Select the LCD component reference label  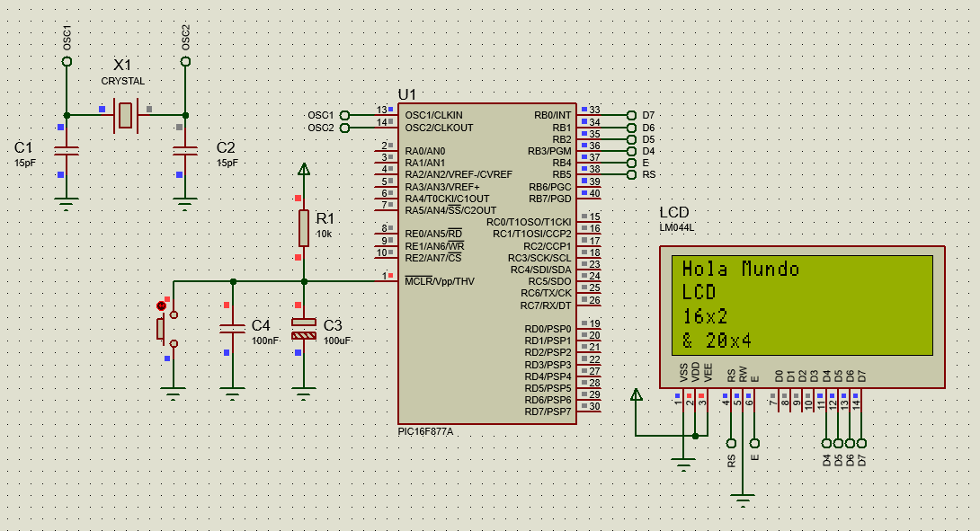[x=674, y=212]
